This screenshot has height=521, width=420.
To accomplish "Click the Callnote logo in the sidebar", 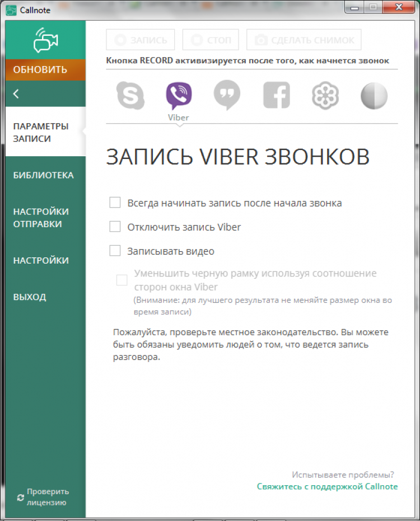I will 45,40.
